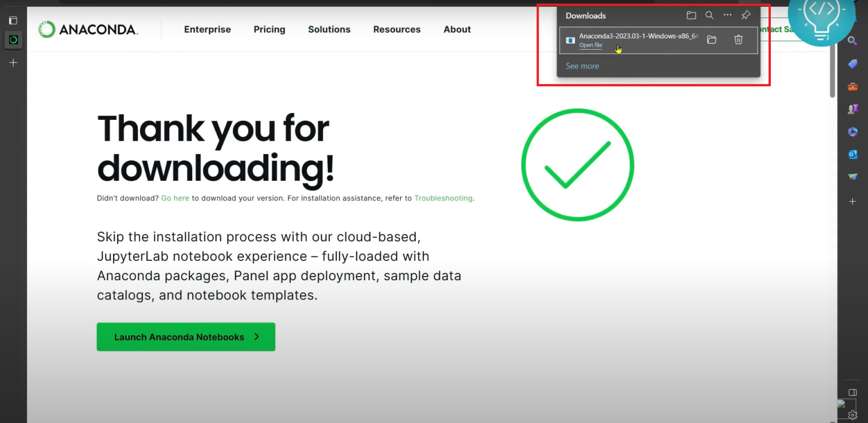Open search in the Edge sidebar
The width and height of the screenshot is (868, 423).
[853, 41]
